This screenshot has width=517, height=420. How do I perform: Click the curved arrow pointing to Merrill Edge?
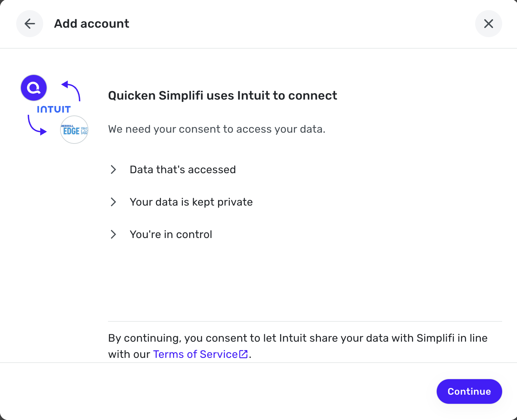pos(36,126)
